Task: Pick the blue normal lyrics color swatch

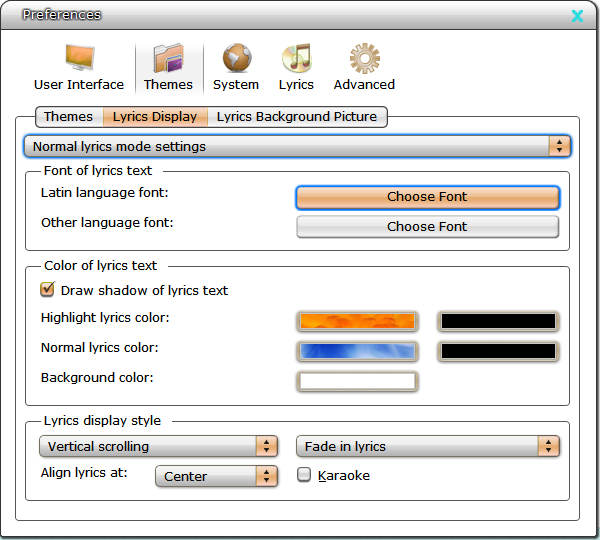Action: tap(357, 351)
